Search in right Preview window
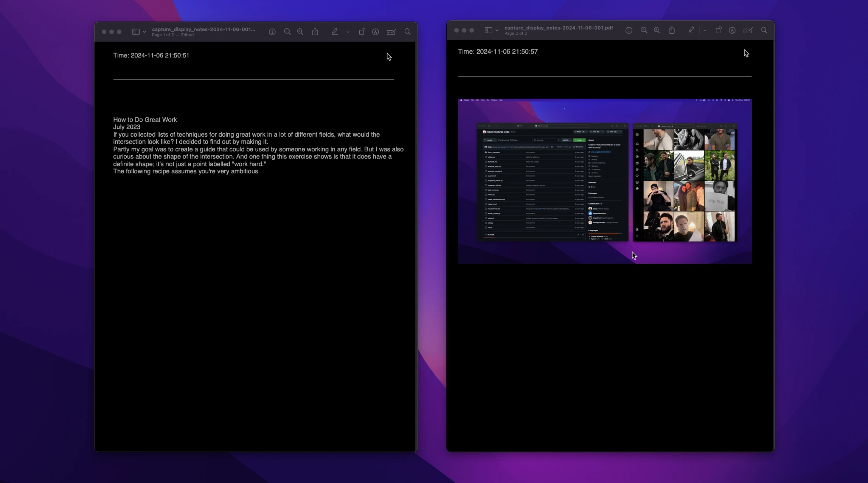 764,30
